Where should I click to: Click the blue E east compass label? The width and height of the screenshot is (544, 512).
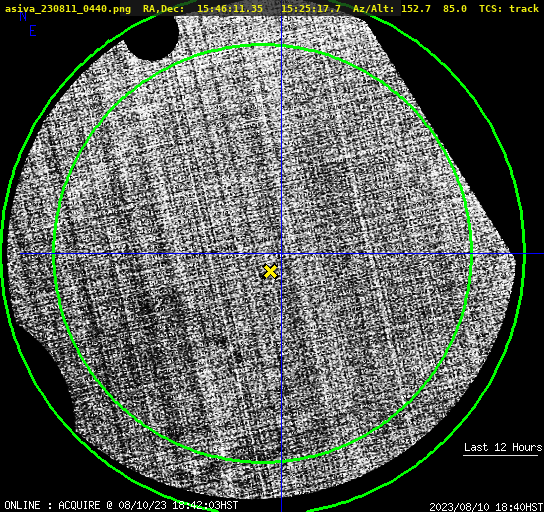tap(33, 31)
